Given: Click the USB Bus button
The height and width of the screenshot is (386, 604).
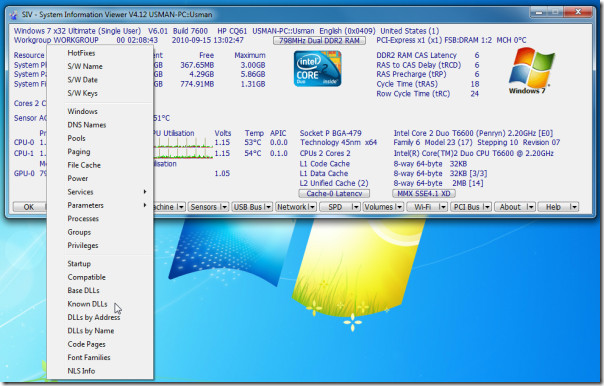Looking at the screenshot, I should pyautogui.click(x=248, y=207).
